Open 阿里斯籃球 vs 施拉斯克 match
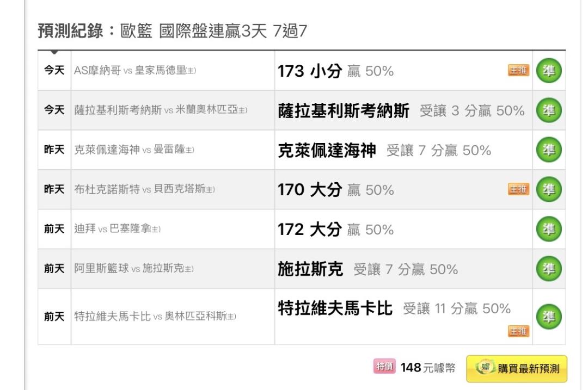This screenshot has height=390, width=588. (134, 269)
